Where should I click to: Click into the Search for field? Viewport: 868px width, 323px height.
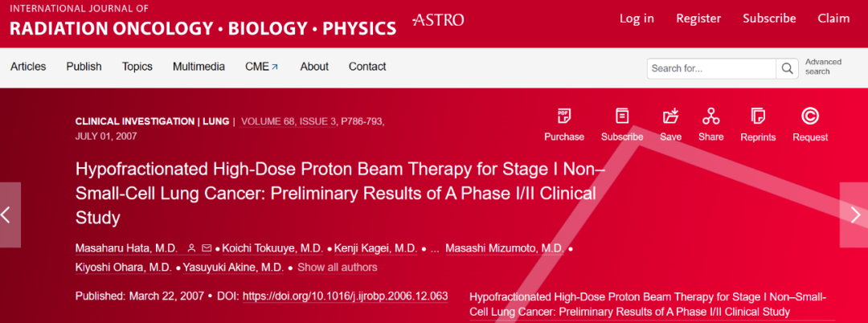712,68
